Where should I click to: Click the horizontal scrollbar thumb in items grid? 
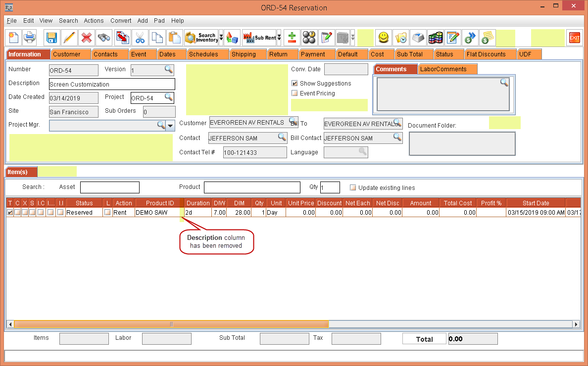click(x=171, y=324)
